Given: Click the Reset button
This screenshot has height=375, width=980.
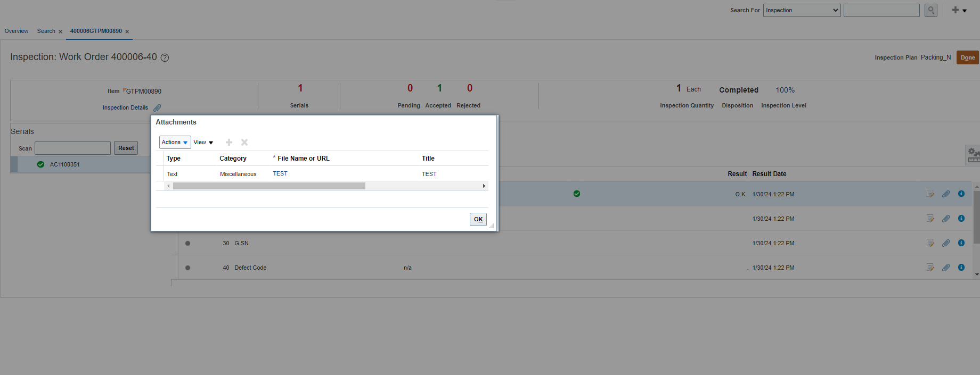Looking at the screenshot, I should (126, 148).
